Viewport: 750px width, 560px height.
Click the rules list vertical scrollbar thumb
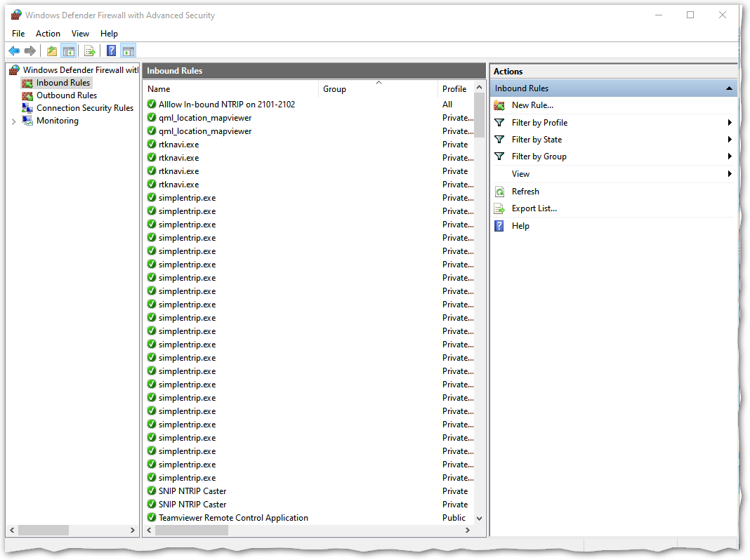click(x=479, y=114)
